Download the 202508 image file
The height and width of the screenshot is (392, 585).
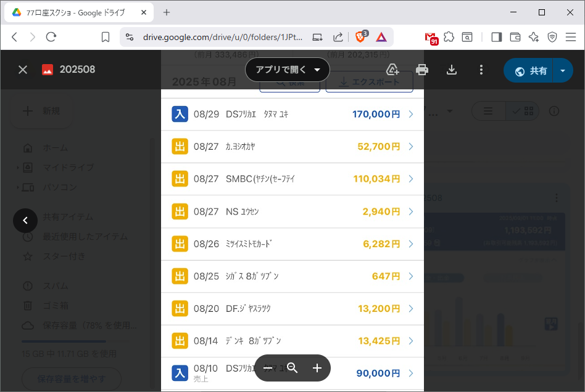pos(452,70)
